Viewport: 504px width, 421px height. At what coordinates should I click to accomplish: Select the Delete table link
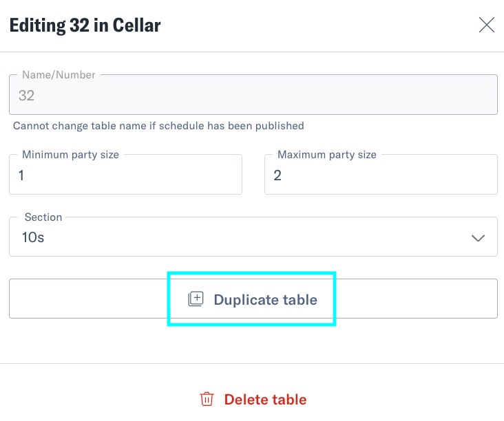point(253,400)
